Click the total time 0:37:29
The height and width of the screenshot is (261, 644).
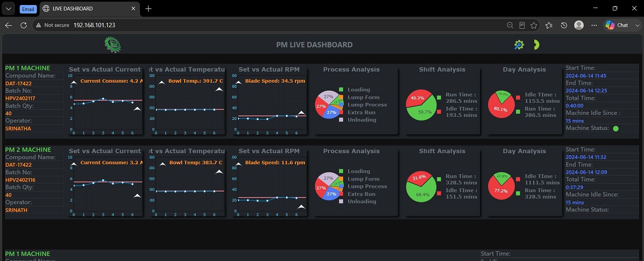pos(575,187)
